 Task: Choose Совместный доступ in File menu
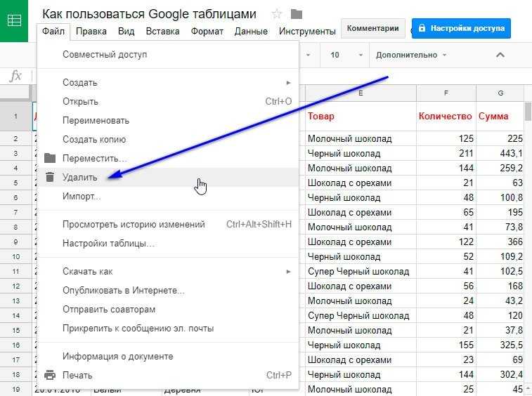(168, 54)
